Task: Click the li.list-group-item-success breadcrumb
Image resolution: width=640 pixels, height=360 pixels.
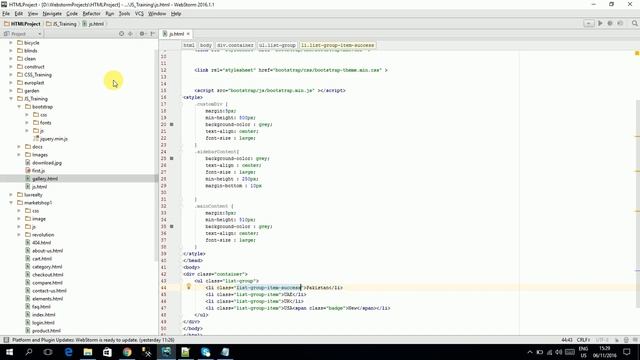Action: pos(338,45)
